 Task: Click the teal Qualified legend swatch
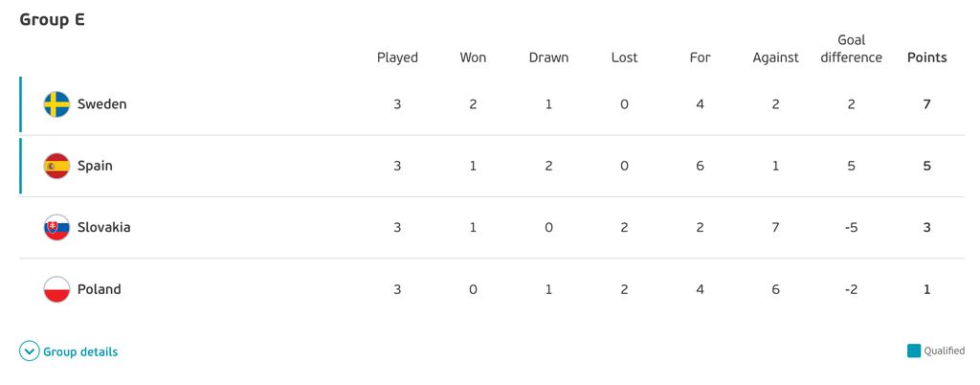tap(914, 351)
